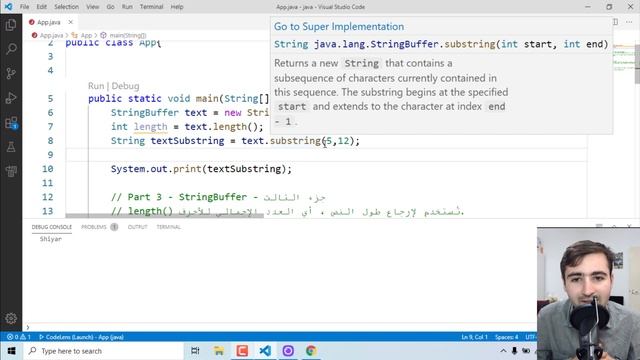Open the View menu
The image size is (640, 360).
pyautogui.click(x=93, y=7)
